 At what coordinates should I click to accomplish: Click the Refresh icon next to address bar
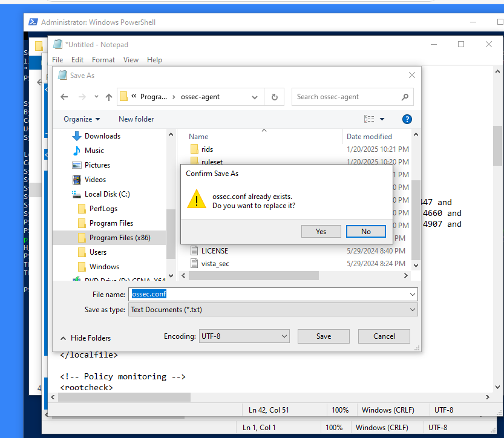pyautogui.click(x=274, y=97)
